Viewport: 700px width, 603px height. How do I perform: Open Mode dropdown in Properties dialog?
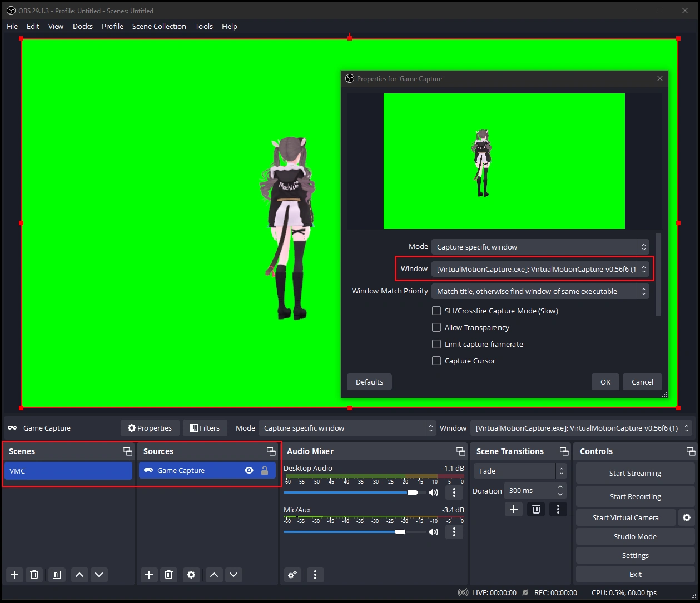click(x=539, y=247)
